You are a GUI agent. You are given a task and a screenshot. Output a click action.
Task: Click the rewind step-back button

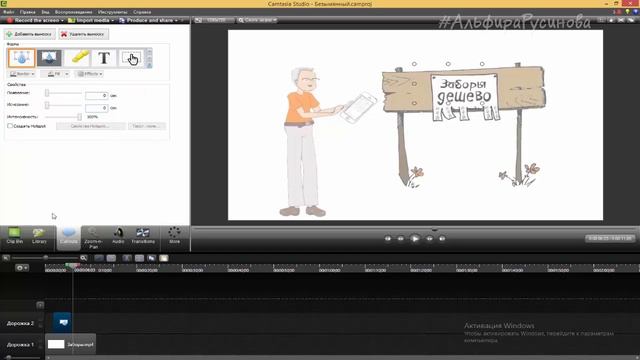400,238
